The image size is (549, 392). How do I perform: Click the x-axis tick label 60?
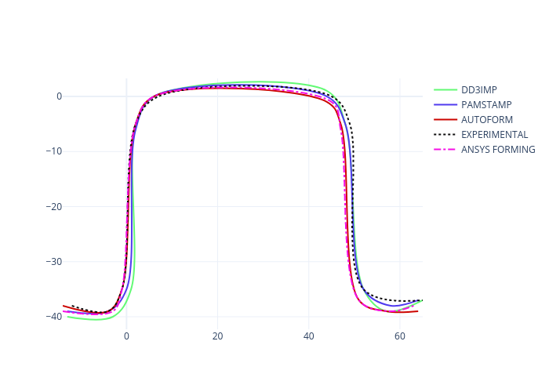pyautogui.click(x=400, y=336)
